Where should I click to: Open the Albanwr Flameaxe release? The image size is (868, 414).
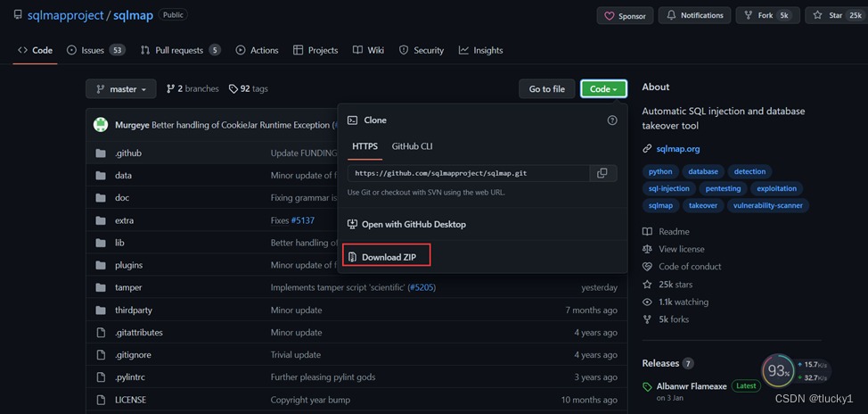(692, 386)
